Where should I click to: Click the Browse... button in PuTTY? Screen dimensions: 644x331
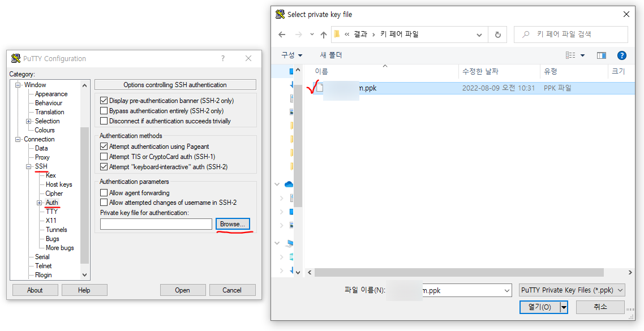tap(233, 224)
